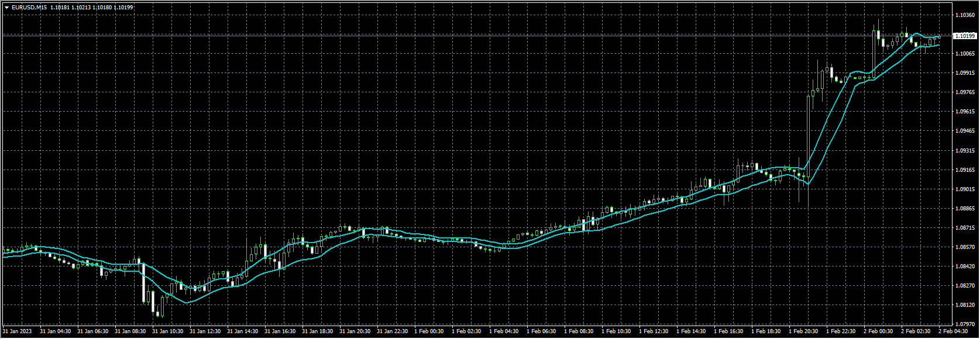Click the 1.09315 price scale label
Screen dimensions: 980x339
[964, 151]
